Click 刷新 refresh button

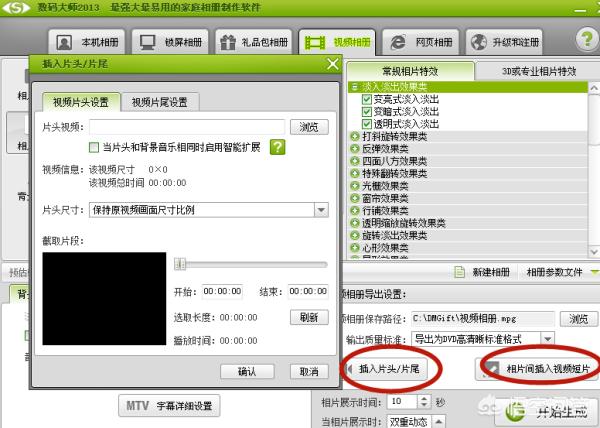[309, 317]
